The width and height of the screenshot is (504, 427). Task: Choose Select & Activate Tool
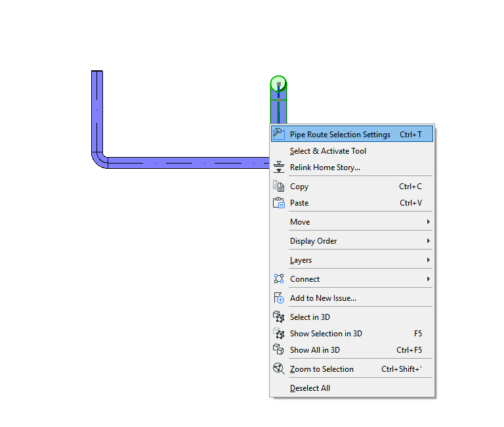(x=352, y=151)
